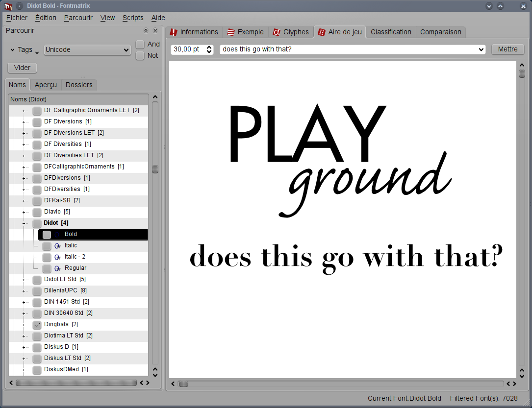
Task: Click the font type icon beside Italic - 2
Action: [x=58, y=257]
